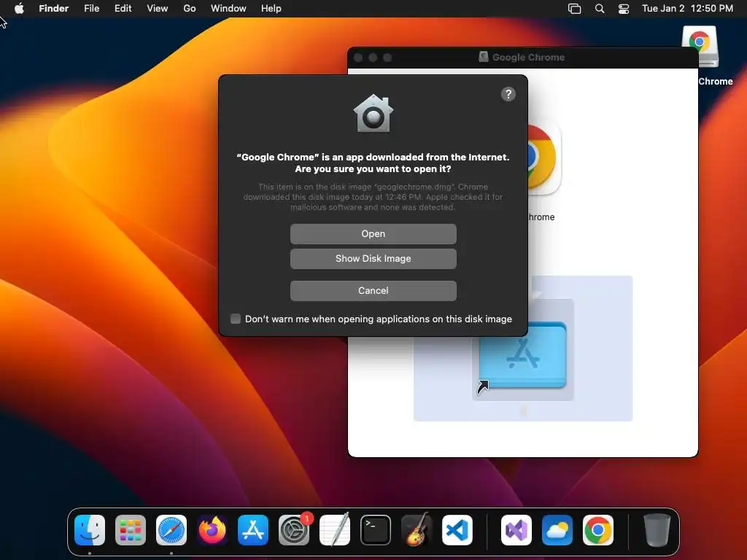Open the Help menu
This screenshot has height=560, width=747.
coord(271,9)
